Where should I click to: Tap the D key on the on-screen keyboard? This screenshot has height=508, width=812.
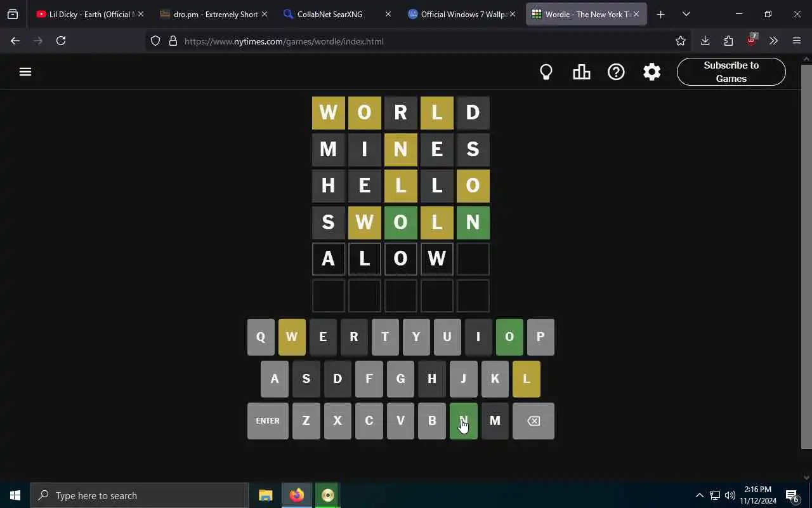click(x=337, y=379)
